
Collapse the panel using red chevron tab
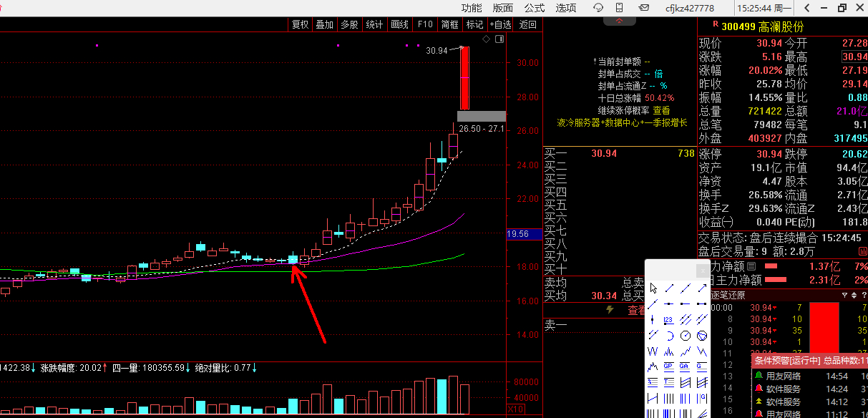click(619, 21)
